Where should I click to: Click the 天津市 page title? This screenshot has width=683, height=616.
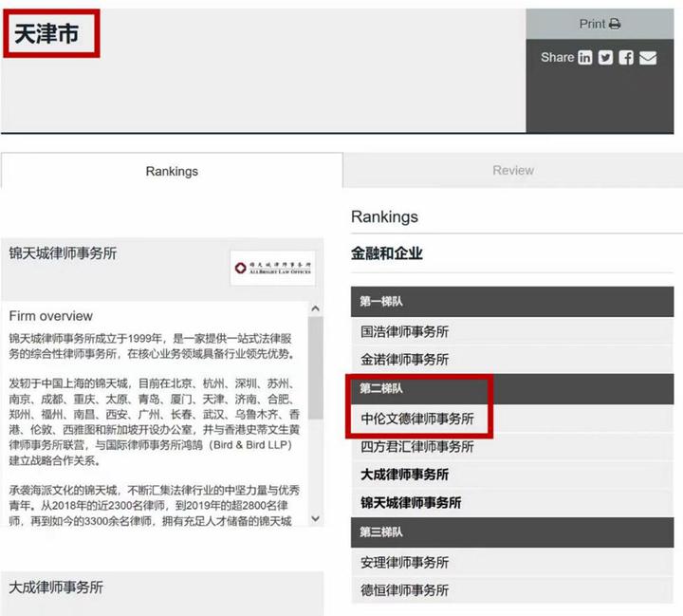[x=46, y=33]
